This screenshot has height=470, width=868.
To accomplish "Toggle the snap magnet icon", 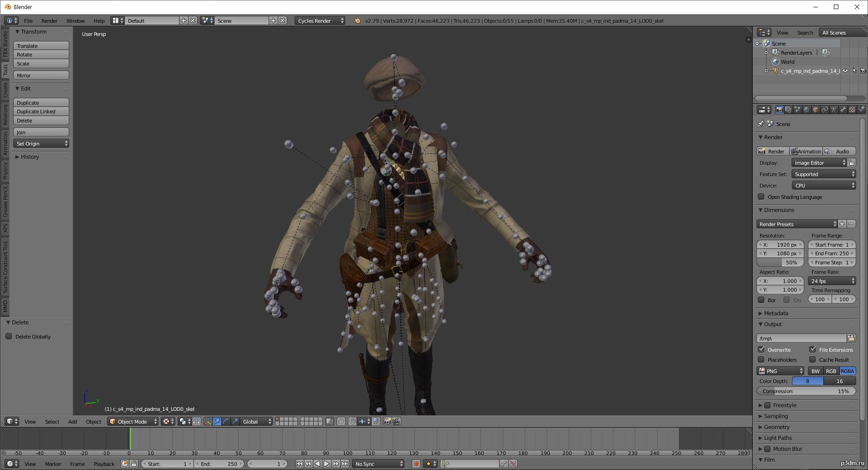I will 352,422.
